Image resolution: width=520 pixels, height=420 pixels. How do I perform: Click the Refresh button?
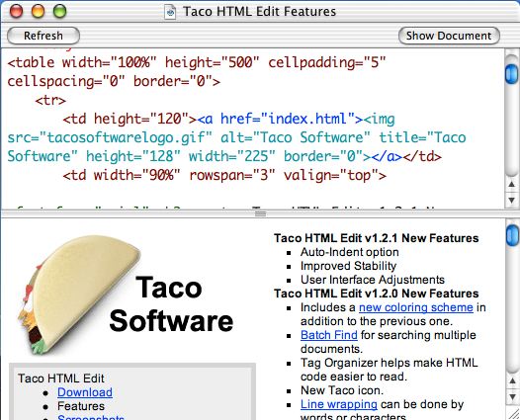[x=43, y=36]
